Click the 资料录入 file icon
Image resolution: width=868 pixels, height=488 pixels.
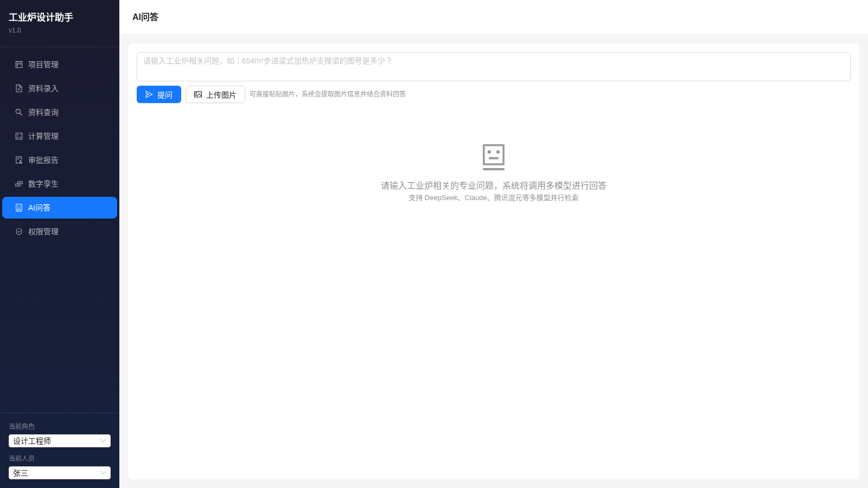click(19, 88)
